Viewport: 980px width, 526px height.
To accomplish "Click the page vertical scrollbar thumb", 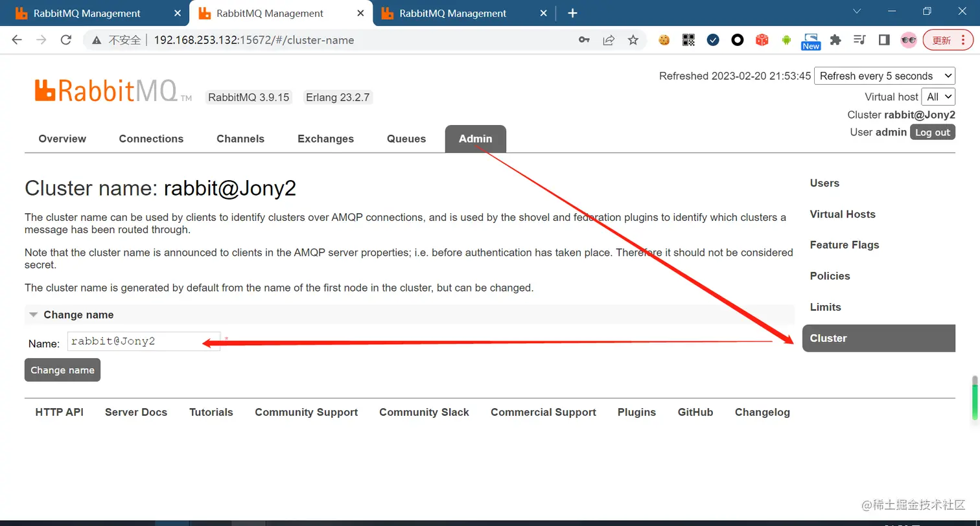I will (x=975, y=398).
